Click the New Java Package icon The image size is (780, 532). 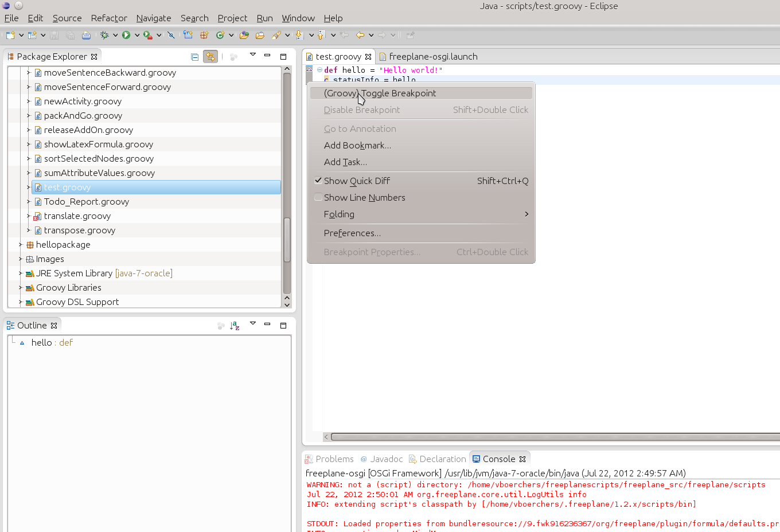click(204, 35)
